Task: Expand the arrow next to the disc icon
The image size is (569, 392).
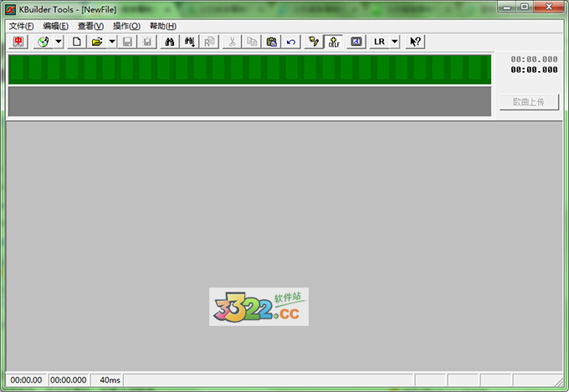Action: coord(59,42)
